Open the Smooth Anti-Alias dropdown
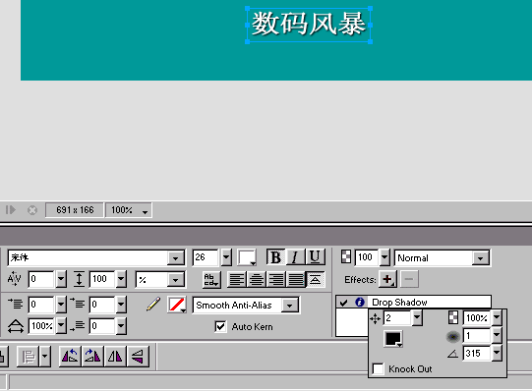The height and width of the screenshot is (392, 532). pyautogui.click(x=290, y=306)
